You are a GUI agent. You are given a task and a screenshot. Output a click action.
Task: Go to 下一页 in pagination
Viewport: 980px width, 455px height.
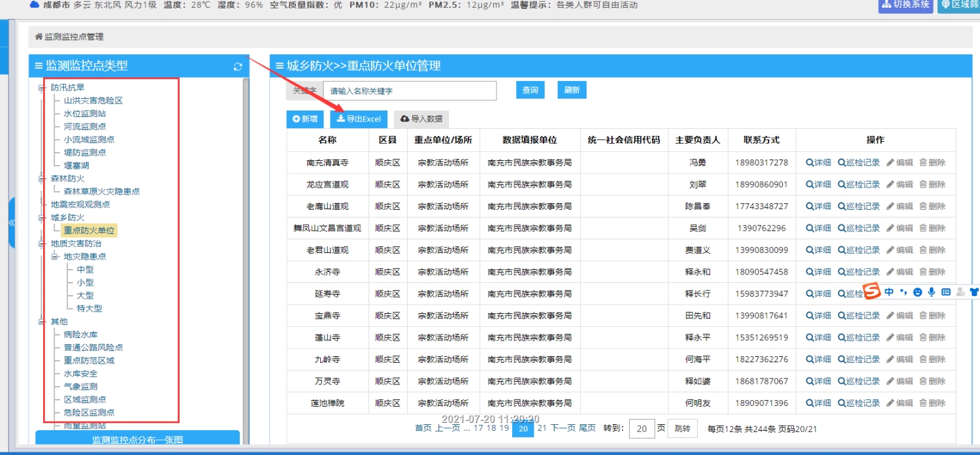pyautogui.click(x=563, y=428)
